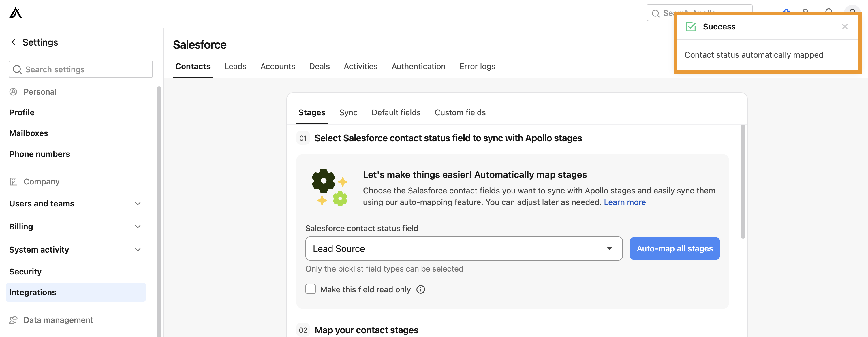Click the Auto-map all stages button
Screen dimensions: 868x337
(675, 248)
